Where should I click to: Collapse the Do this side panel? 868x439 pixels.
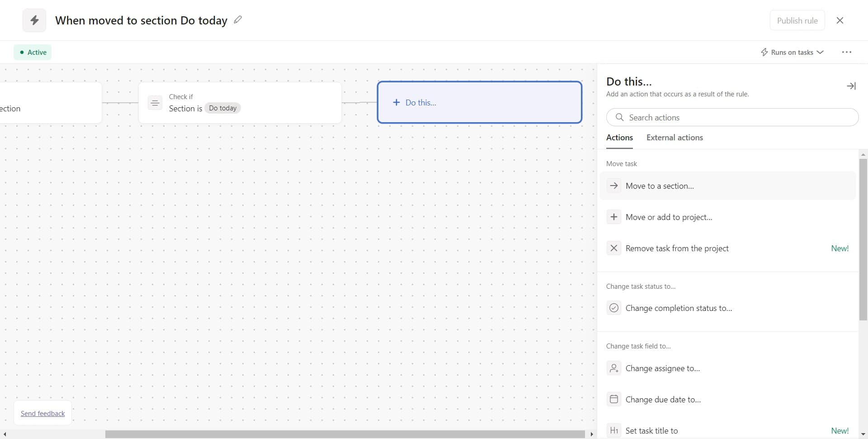tap(851, 86)
